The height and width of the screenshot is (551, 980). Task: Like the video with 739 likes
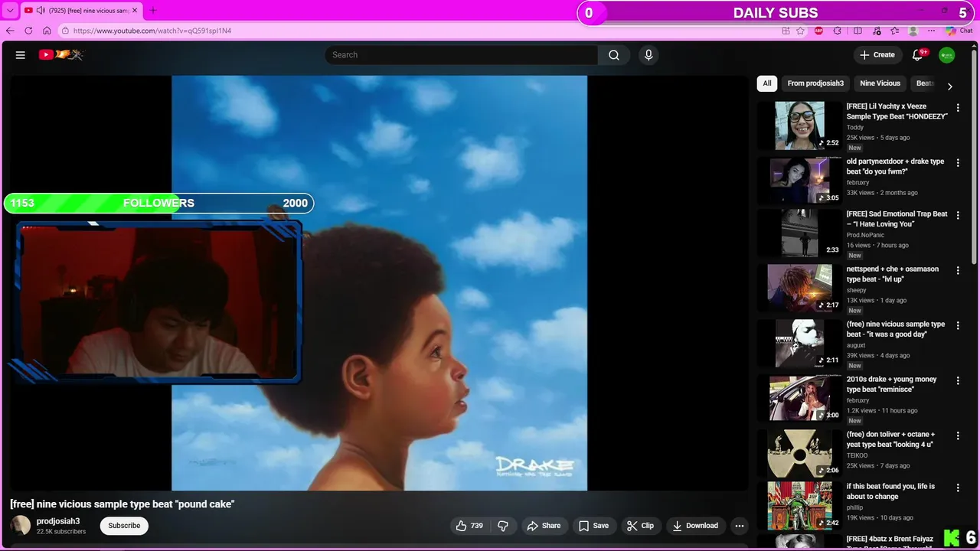[469, 526]
